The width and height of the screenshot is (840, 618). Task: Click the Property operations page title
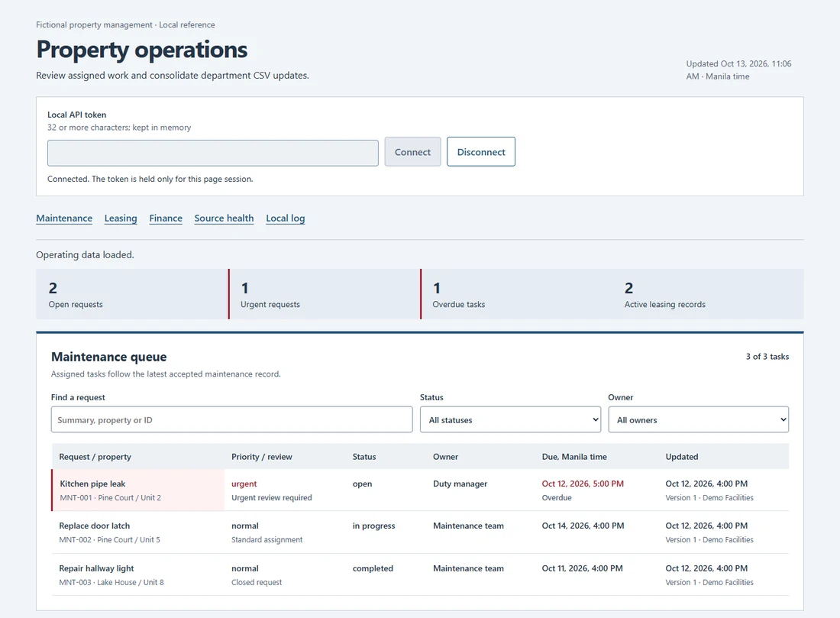142,50
